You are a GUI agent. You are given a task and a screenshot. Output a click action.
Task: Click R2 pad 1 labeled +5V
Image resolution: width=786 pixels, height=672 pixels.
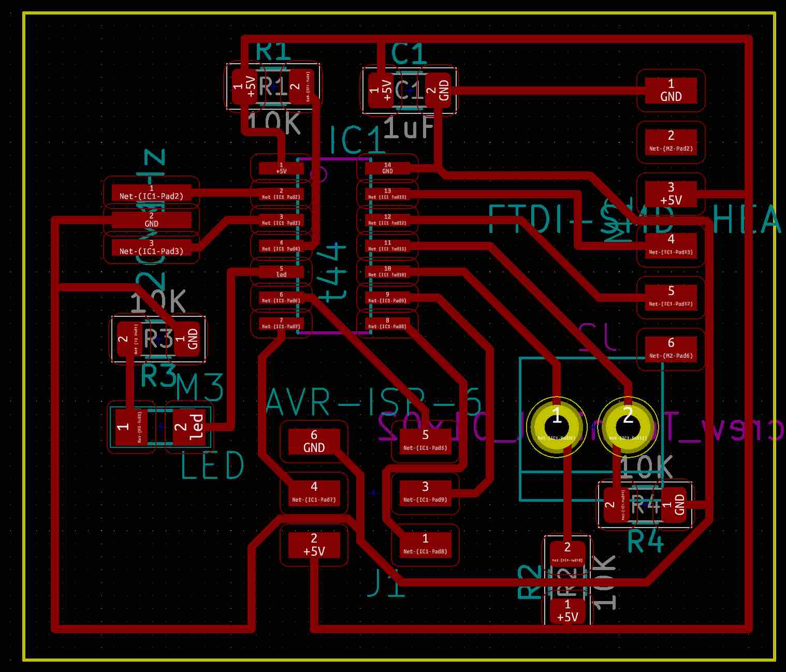[x=567, y=611]
